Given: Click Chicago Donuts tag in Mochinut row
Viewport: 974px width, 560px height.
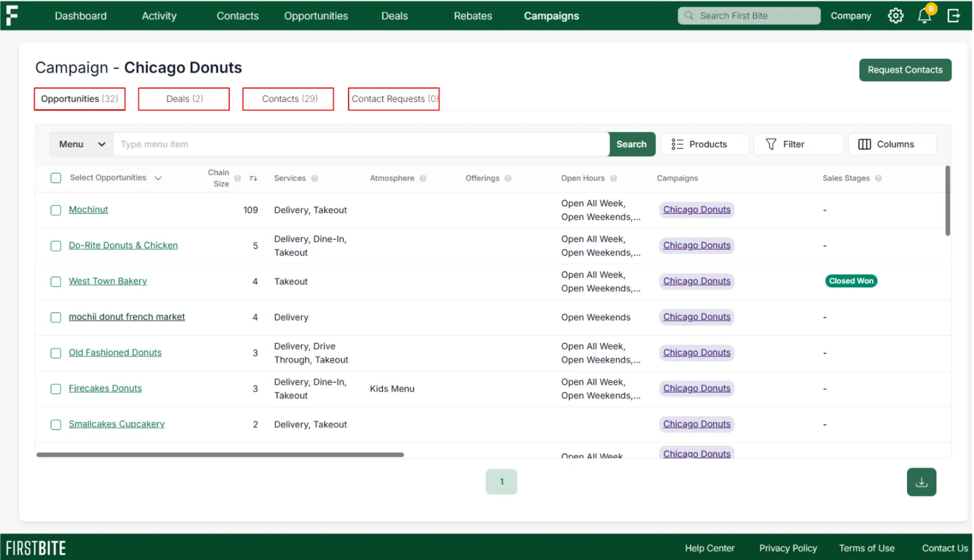Looking at the screenshot, I should 698,210.
